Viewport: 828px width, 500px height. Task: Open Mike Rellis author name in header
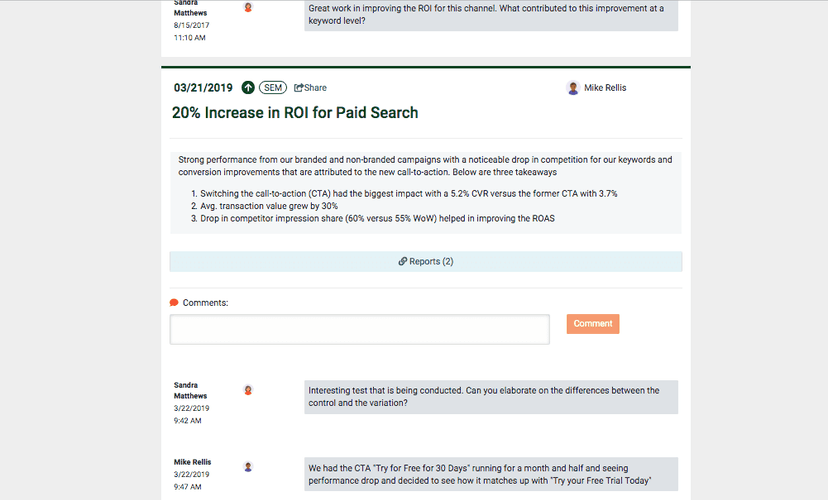pyautogui.click(x=605, y=88)
